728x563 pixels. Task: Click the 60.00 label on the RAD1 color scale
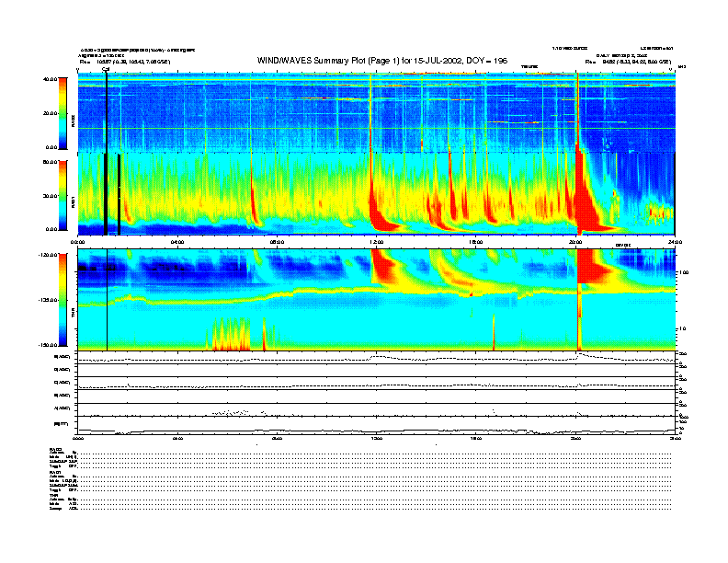(x=51, y=162)
